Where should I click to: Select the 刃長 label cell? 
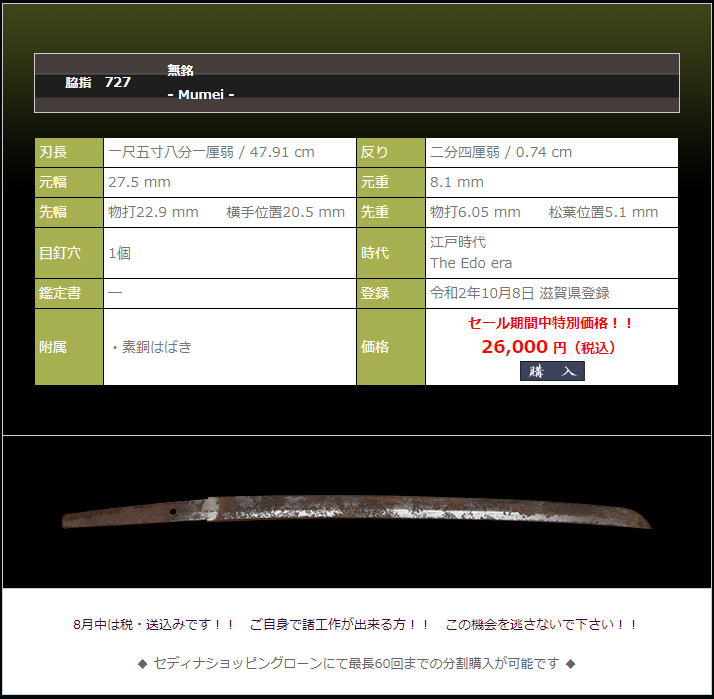tap(69, 152)
